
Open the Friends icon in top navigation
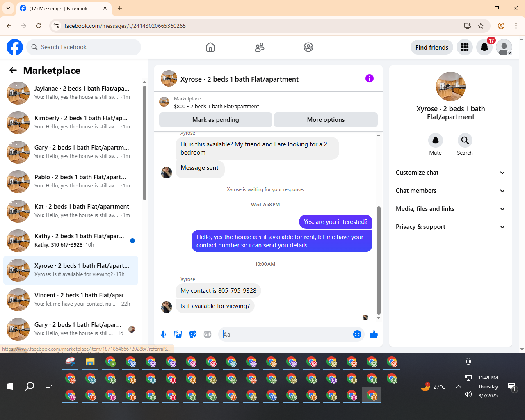260,47
